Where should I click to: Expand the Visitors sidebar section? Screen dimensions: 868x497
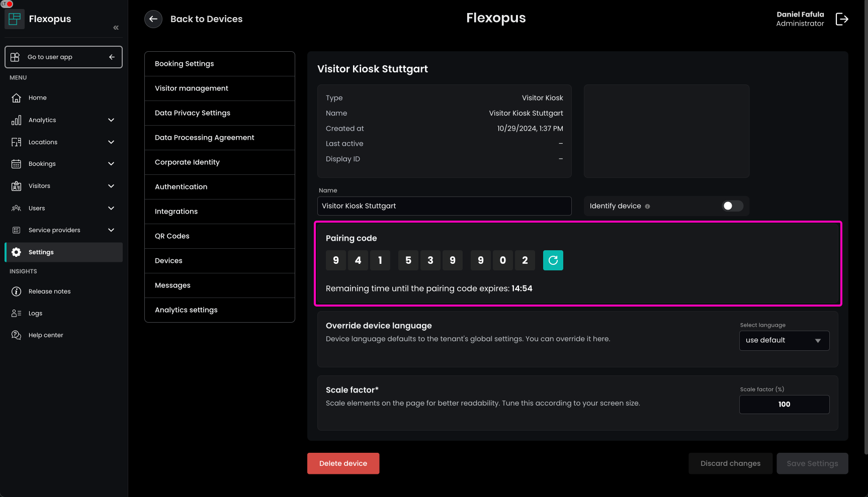[111, 186]
